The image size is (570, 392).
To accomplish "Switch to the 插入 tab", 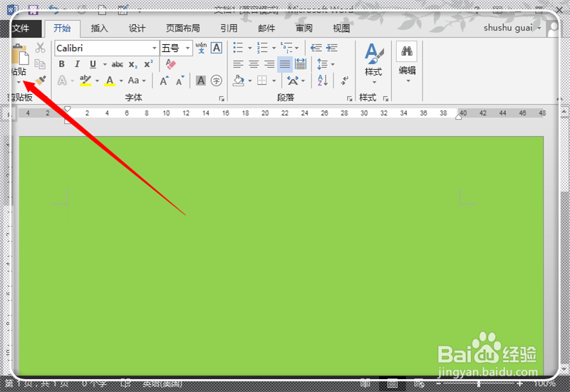I will 99,29.
